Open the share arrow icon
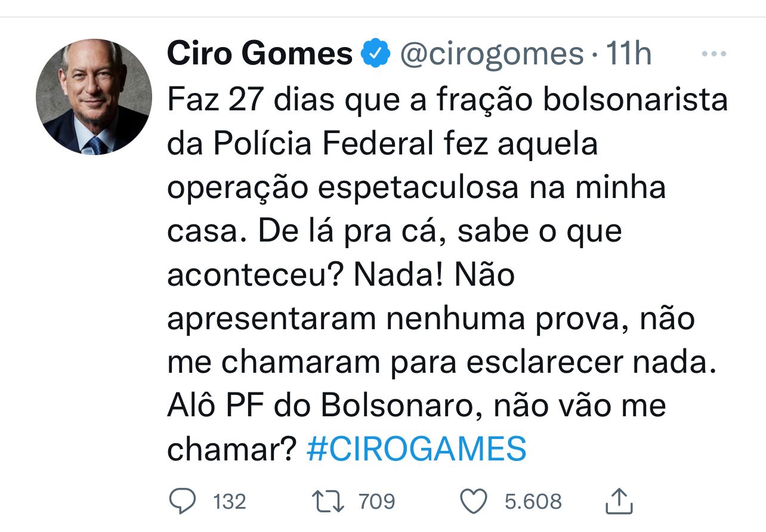 click(x=618, y=502)
